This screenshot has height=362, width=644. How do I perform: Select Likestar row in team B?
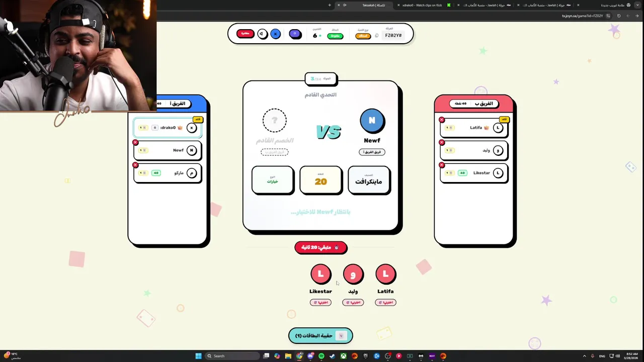(474, 173)
